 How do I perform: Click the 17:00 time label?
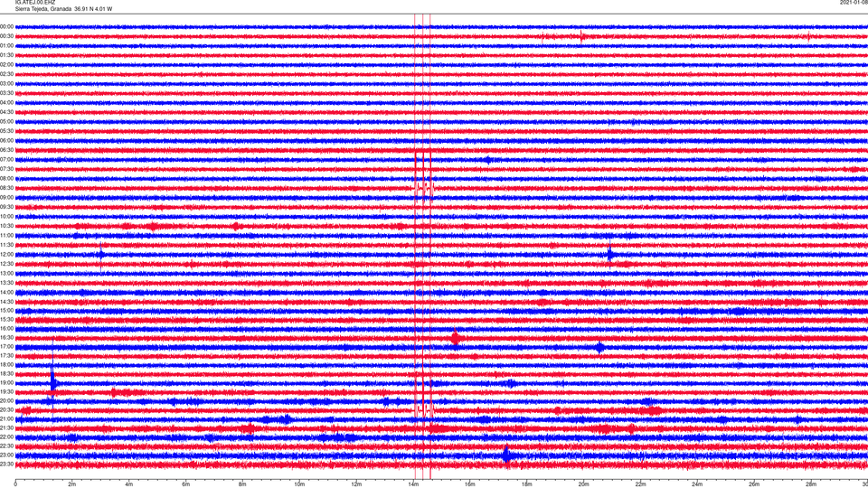pos(6,347)
